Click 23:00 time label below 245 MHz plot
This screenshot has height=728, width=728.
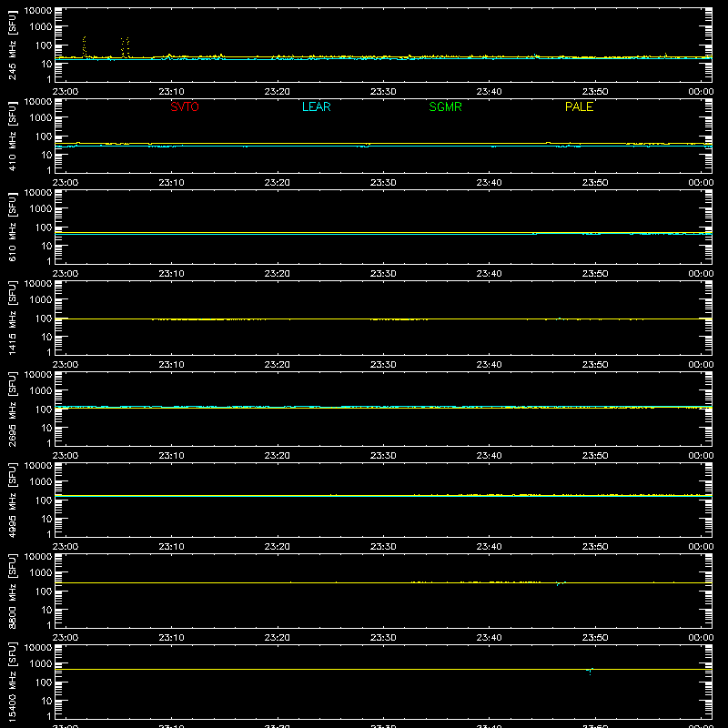[65, 92]
